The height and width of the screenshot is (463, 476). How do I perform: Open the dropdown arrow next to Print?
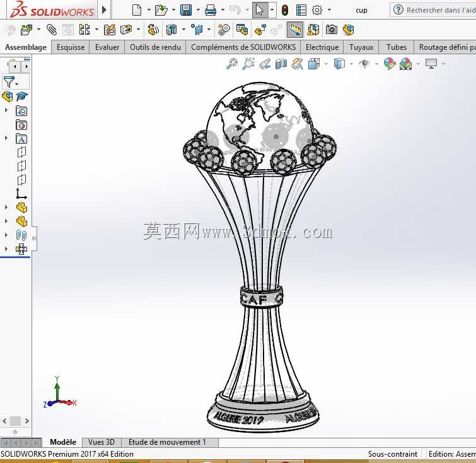[x=223, y=10]
